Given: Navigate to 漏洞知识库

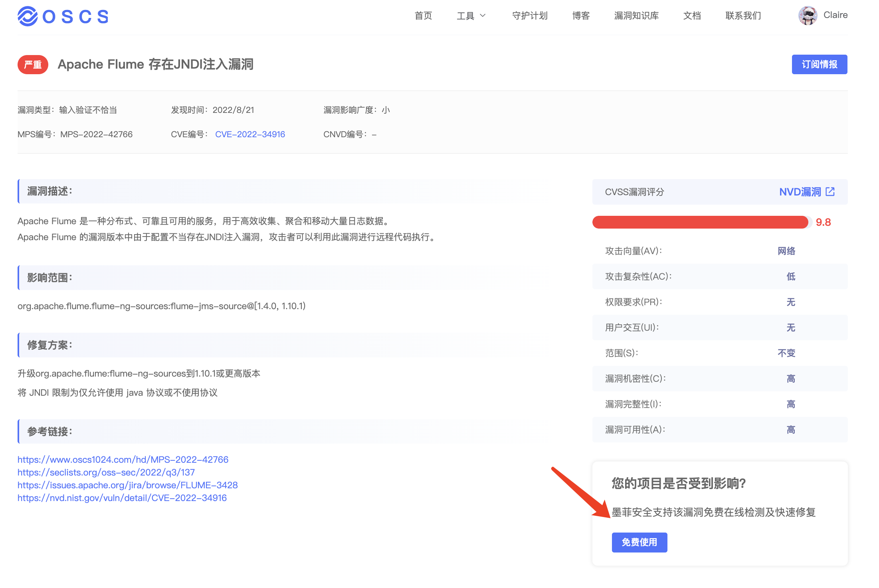Looking at the screenshot, I should pyautogui.click(x=636, y=16).
